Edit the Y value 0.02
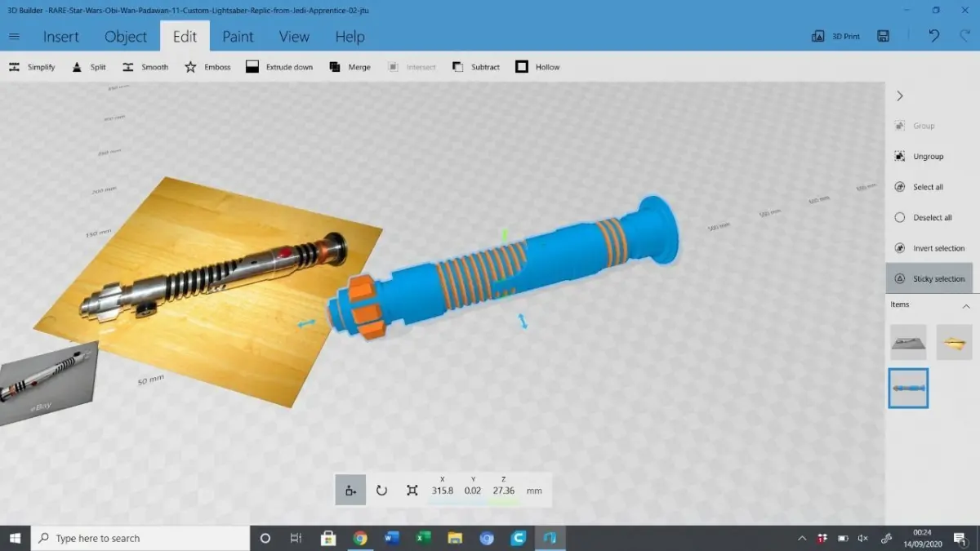Viewport: 980px width, 551px height. pyautogui.click(x=473, y=491)
